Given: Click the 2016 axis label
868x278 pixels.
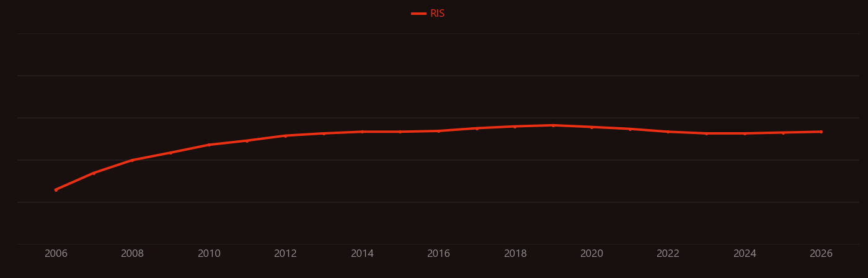Looking at the screenshot, I should pyautogui.click(x=438, y=254).
